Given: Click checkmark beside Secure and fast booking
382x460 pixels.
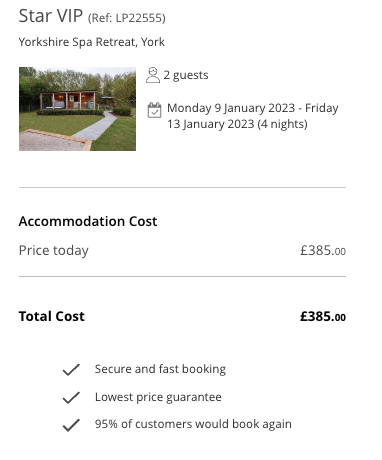Looking at the screenshot, I should click(x=71, y=370).
